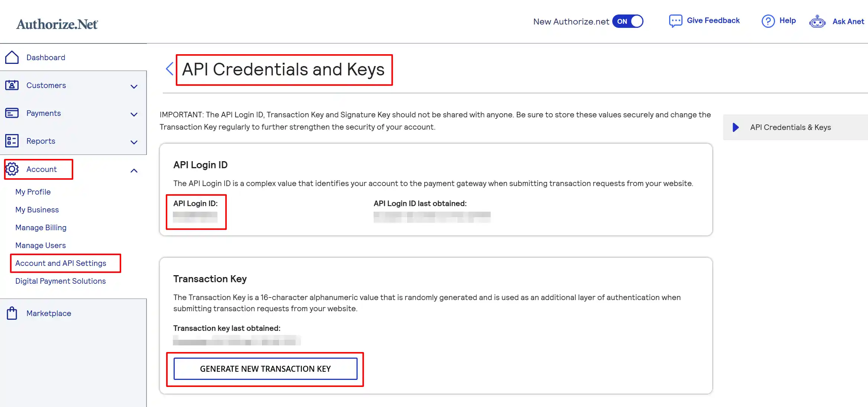
Task: Click the Ask Anet robot icon
Action: [817, 22]
